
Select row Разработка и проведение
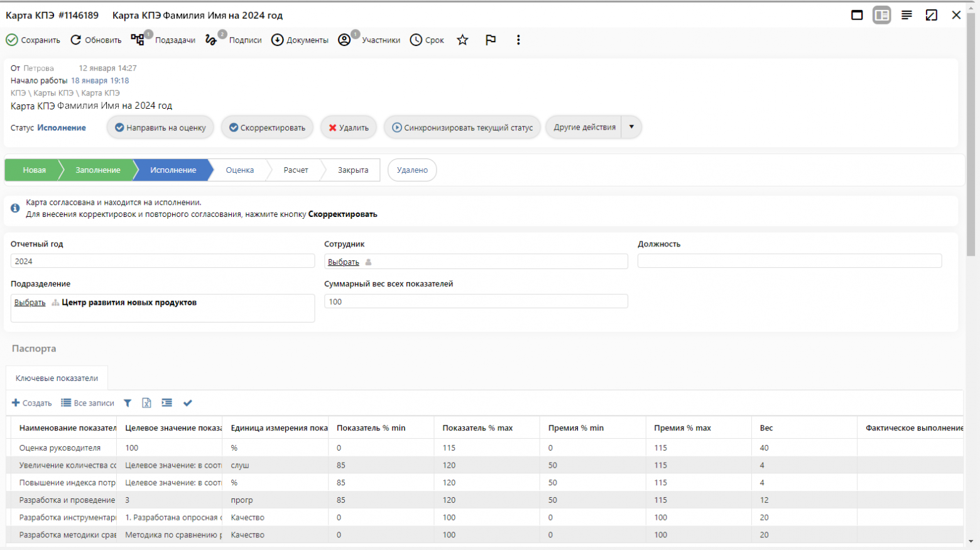[x=485, y=500]
